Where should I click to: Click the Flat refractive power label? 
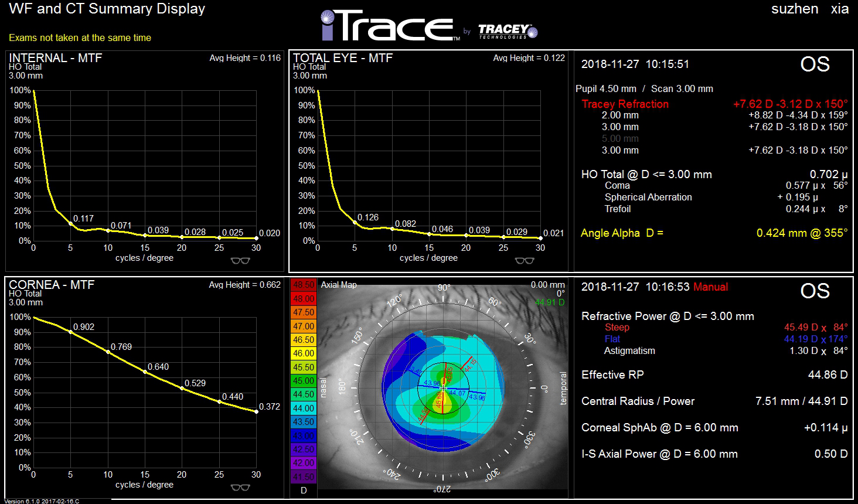tap(612, 339)
